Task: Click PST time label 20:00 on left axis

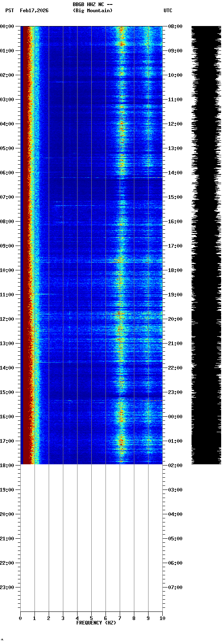Action: click(7, 514)
